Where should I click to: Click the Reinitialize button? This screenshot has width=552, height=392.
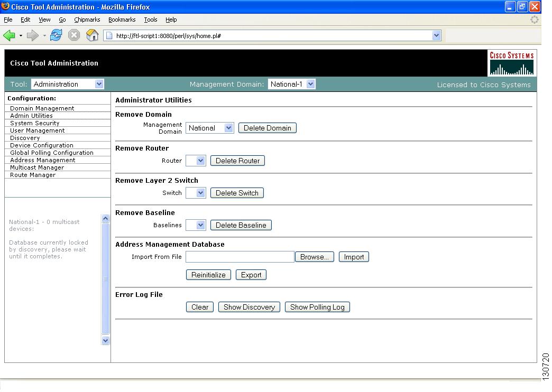(x=208, y=275)
